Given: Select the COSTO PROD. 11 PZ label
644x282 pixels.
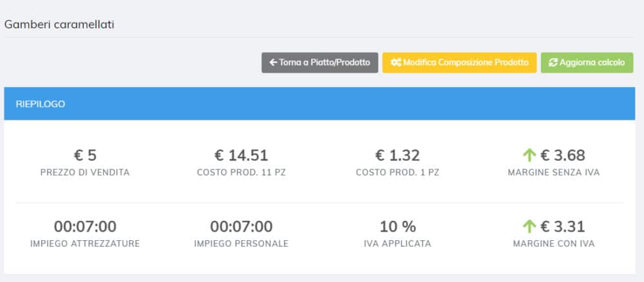Looking at the screenshot, I should pos(241,173).
